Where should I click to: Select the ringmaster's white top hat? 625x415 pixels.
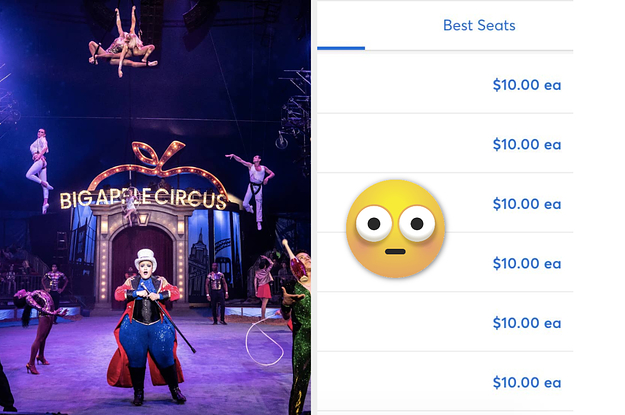pyautogui.click(x=145, y=259)
